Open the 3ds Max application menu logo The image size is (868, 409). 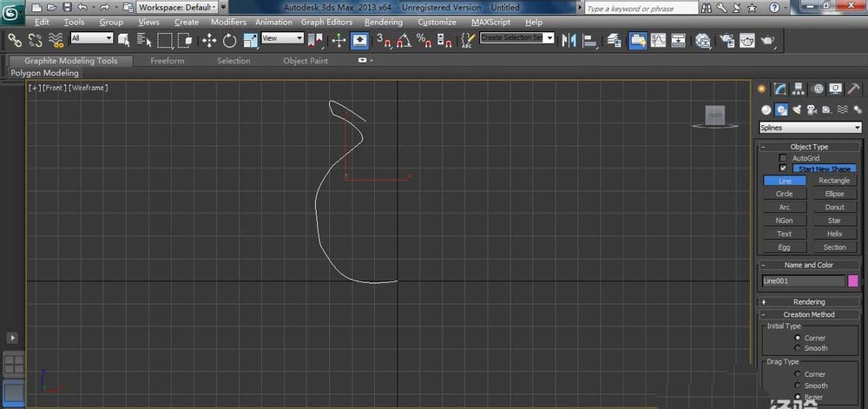(x=12, y=13)
